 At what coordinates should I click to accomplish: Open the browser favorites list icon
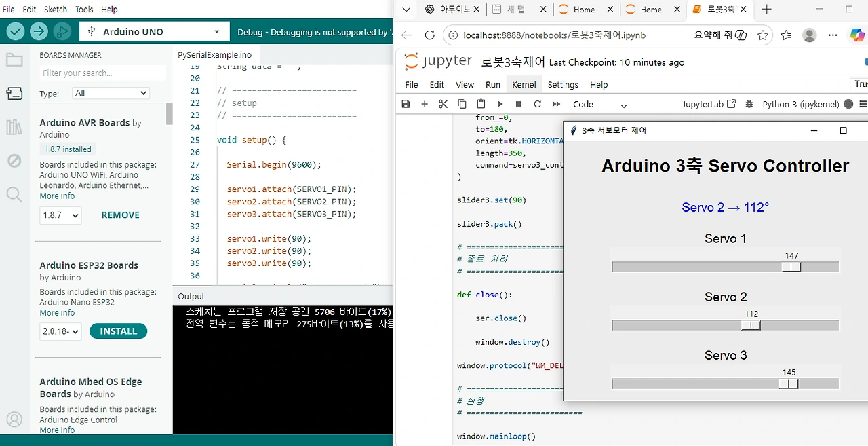click(786, 35)
